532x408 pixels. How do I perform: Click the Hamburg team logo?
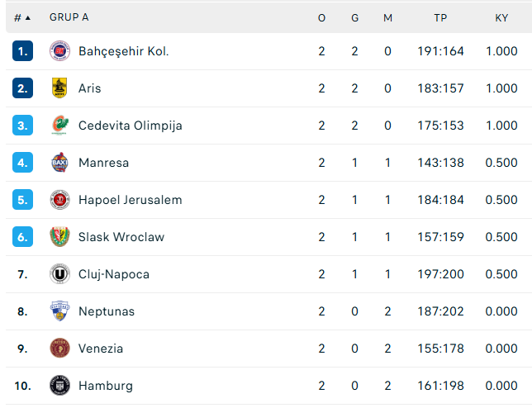(x=59, y=386)
